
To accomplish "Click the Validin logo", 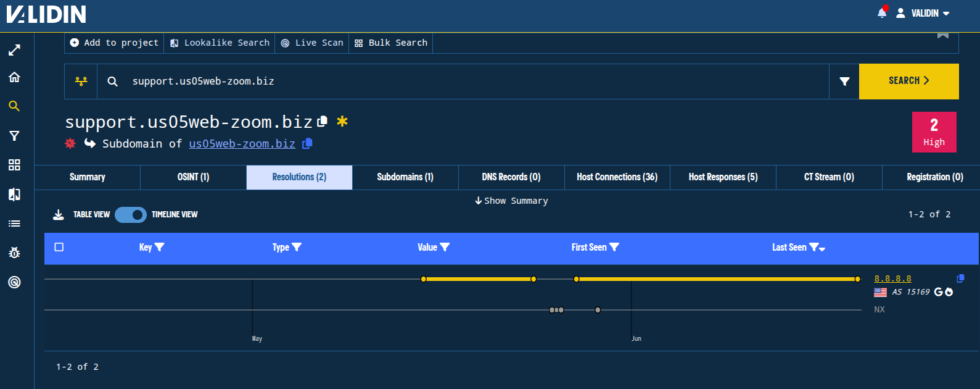I will point(46,14).
